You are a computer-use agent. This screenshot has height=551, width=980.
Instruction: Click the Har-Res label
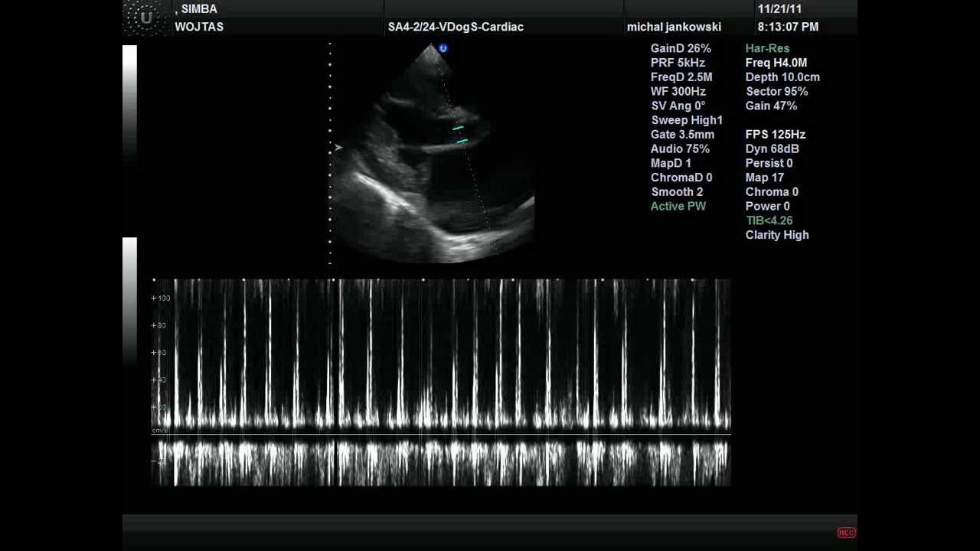coord(767,48)
